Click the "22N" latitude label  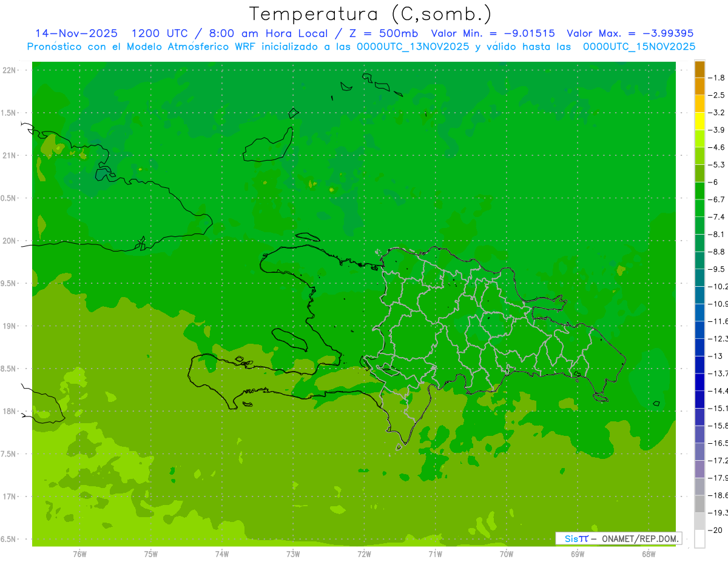coord(10,70)
